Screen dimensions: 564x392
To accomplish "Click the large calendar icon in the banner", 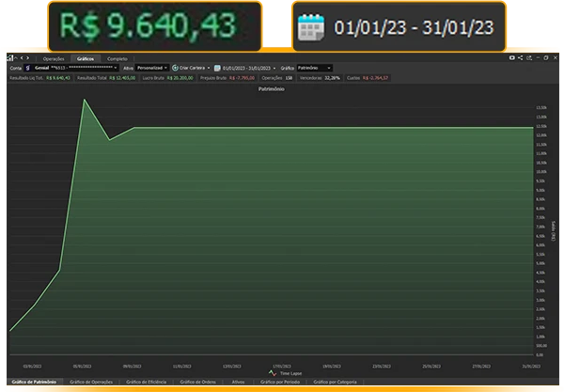I will click(x=311, y=27).
